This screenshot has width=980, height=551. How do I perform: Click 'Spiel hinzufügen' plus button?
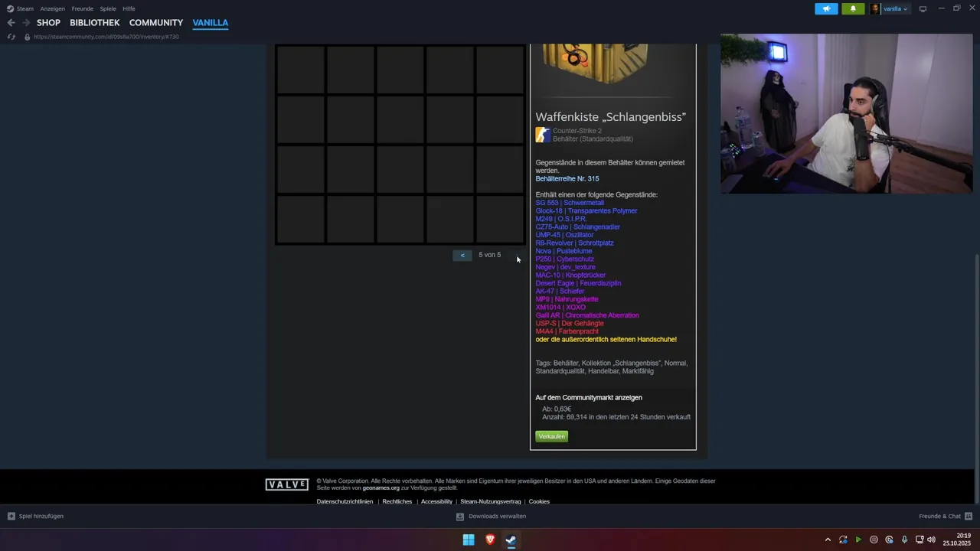tap(35, 517)
